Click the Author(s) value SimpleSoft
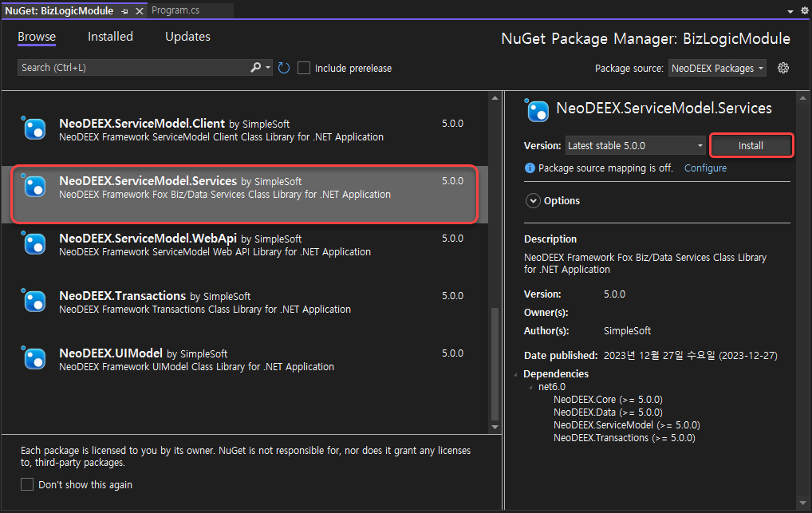Viewport: 812px width, 513px height. [x=627, y=330]
